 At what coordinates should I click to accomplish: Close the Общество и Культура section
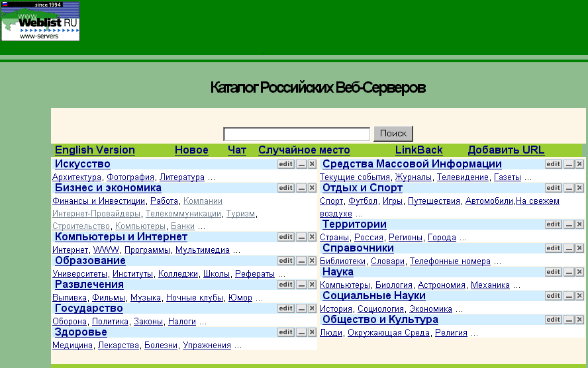point(580,320)
